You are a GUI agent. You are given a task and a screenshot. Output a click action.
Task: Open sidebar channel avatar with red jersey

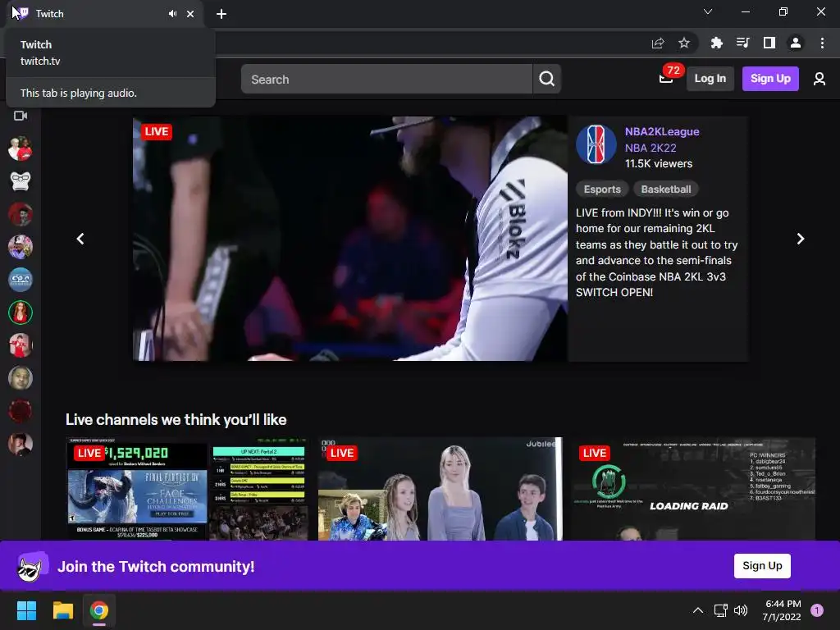click(x=21, y=345)
